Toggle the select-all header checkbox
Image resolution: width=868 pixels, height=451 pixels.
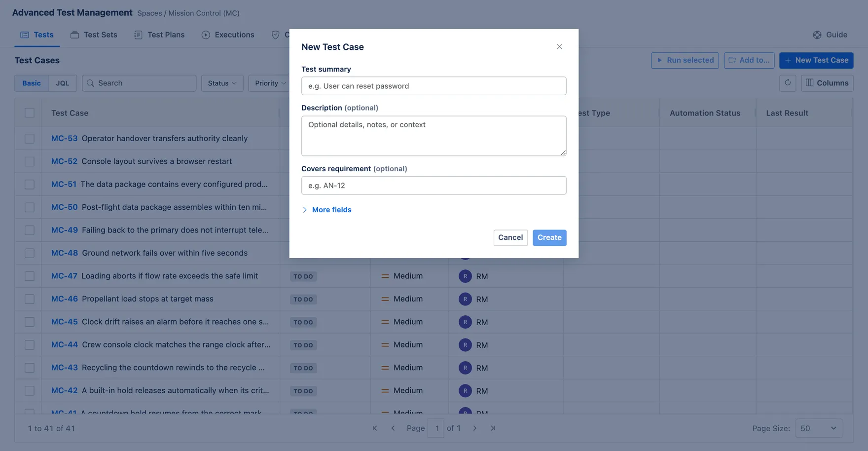(30, 113)
